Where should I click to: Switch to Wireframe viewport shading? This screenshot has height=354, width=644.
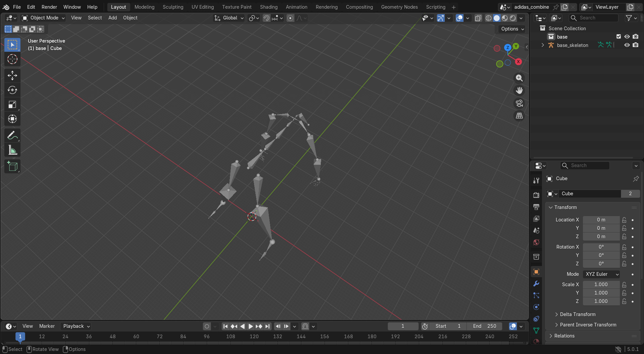coord(489,18)
